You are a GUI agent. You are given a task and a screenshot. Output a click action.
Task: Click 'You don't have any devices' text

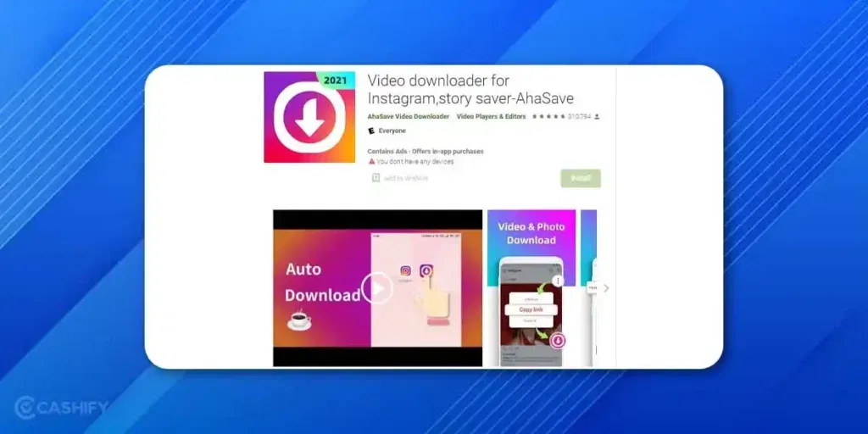(x=415, y=162)
